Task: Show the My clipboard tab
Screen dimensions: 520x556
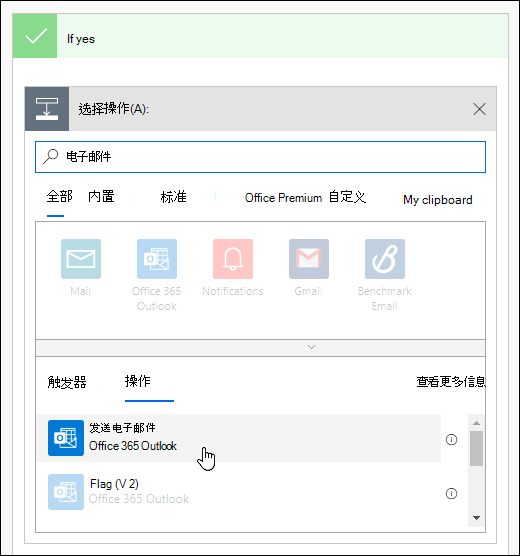Action: pyautogui.click(x=438, y=200)
